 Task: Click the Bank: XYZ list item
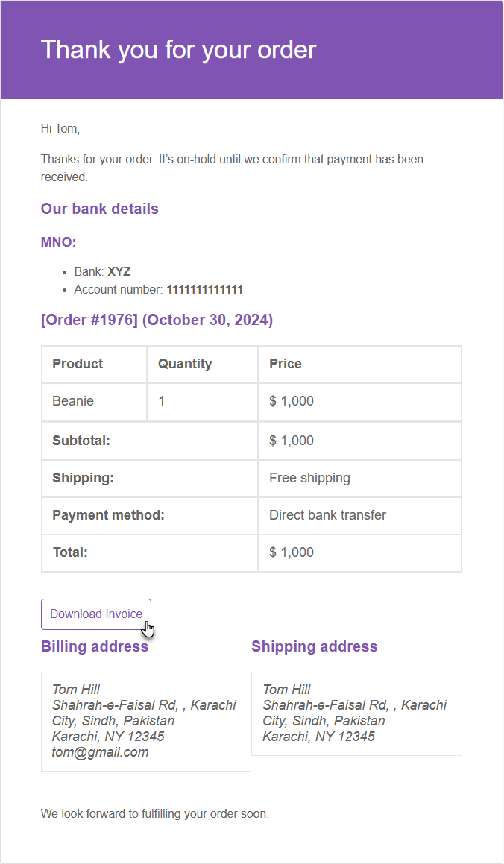coord(102,271)
